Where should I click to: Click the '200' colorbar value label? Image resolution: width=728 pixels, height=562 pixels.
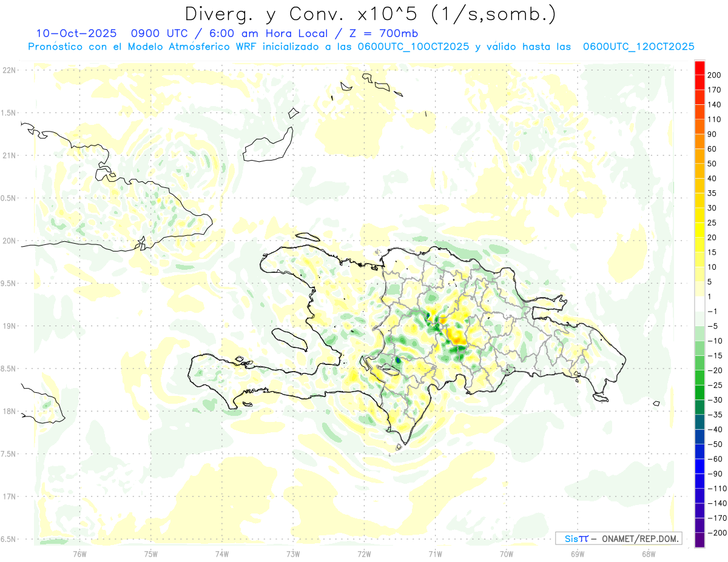pos(715,76)
